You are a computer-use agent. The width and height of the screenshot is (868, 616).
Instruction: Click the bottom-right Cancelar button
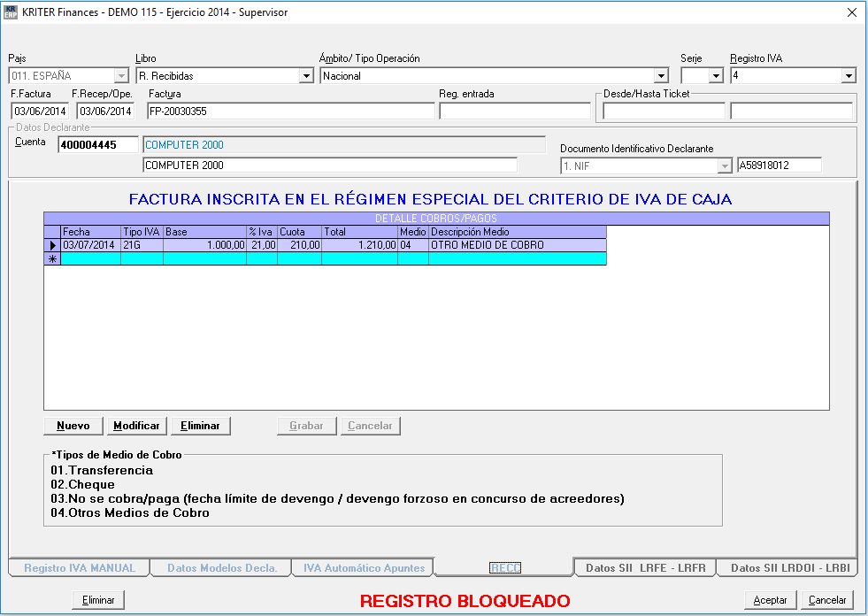(x=827, y=600)
